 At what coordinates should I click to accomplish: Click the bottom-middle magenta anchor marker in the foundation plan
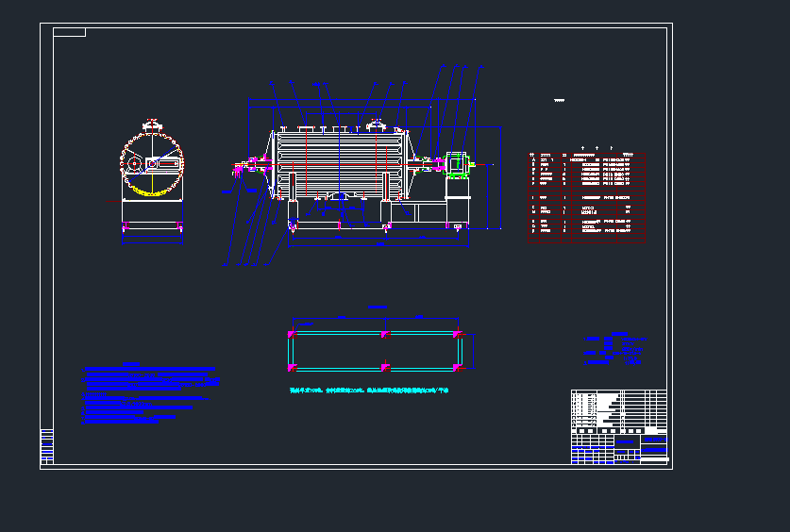pyautogui.click(x=383, y=367)
